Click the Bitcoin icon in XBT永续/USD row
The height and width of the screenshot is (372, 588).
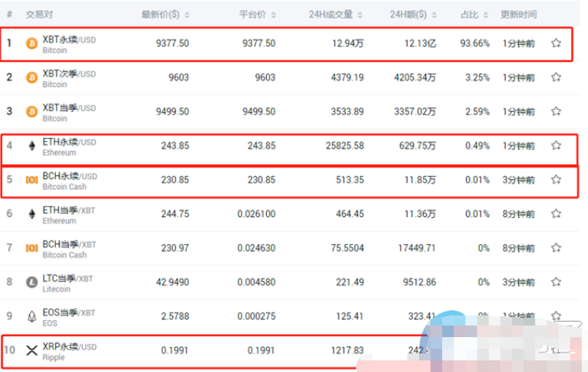pos(32,43)
